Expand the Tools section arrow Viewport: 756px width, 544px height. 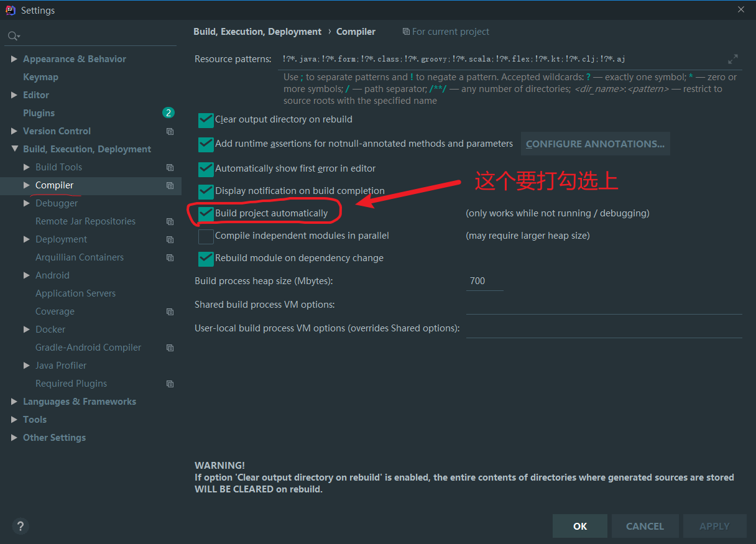pyautogui.click(x=14, y=420)
